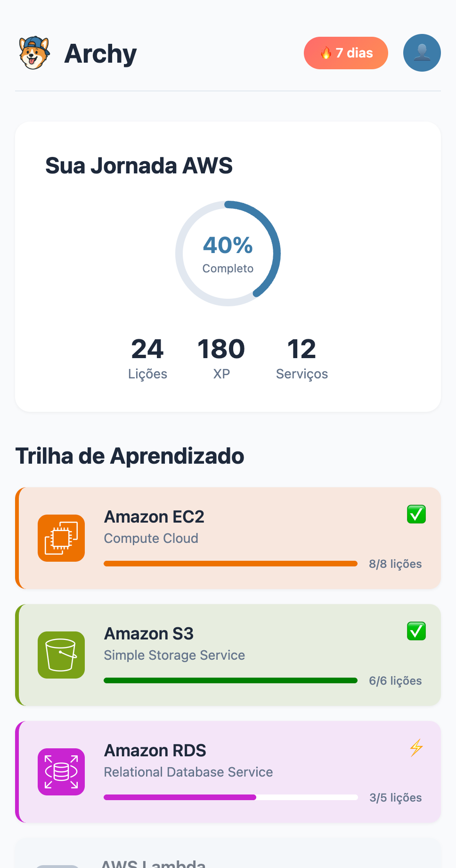This screenshot has width=456, height=868.
Task: Click the Archy corgi mascot logo
Action: [34, 53]
